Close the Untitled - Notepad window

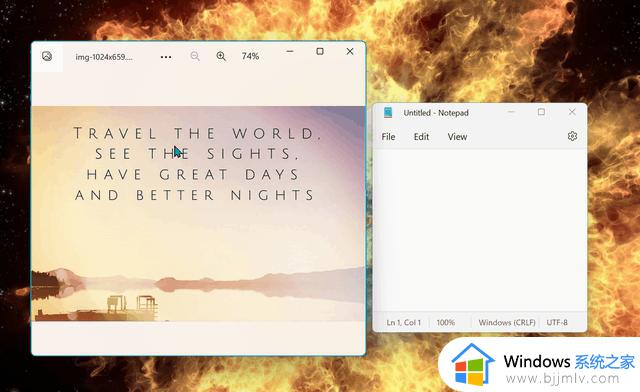pos(572,112)
